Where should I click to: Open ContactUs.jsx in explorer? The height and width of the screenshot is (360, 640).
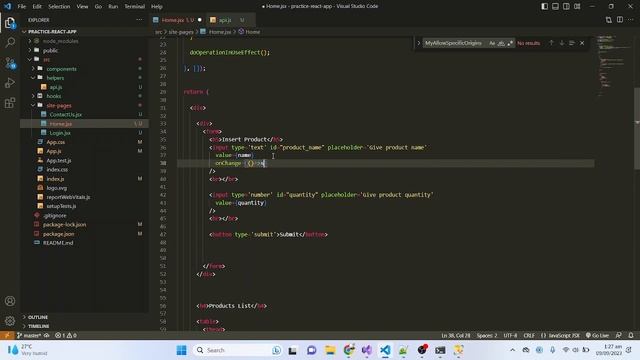(x=66, y=115)
